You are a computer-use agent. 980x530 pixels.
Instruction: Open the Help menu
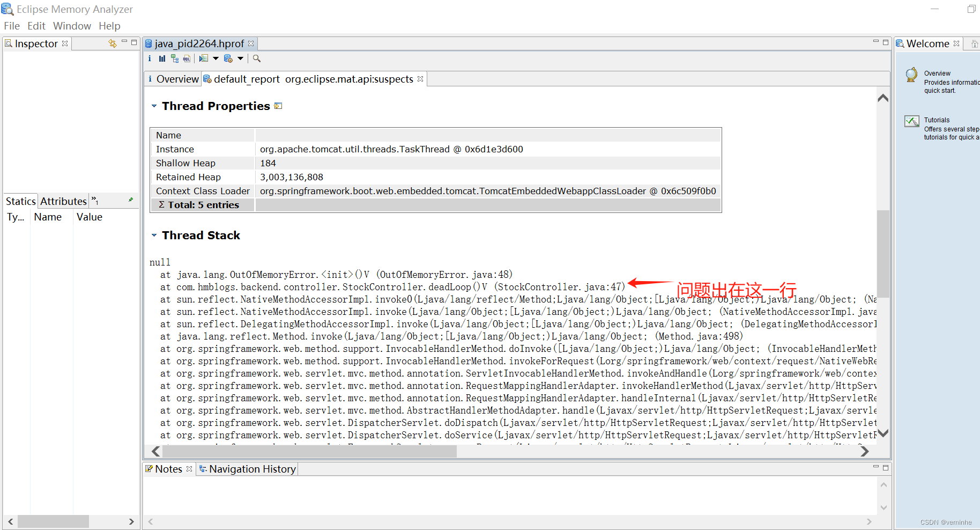click(x=109, y=26)
